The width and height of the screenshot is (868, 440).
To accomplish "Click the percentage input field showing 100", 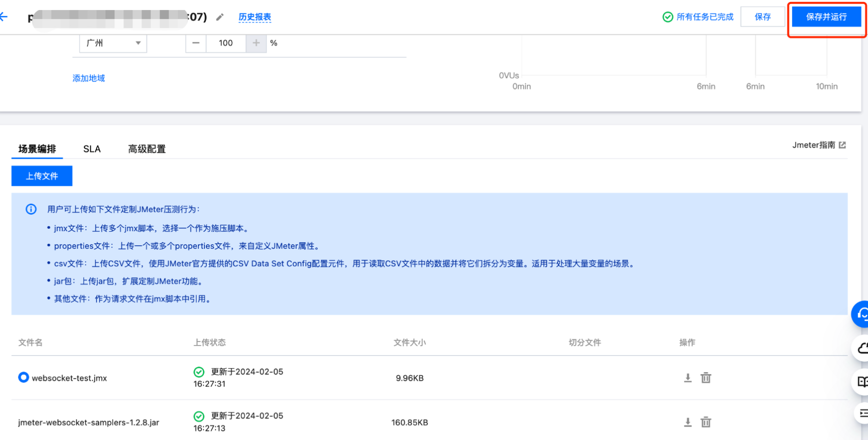I will click(x=226, y=43).
